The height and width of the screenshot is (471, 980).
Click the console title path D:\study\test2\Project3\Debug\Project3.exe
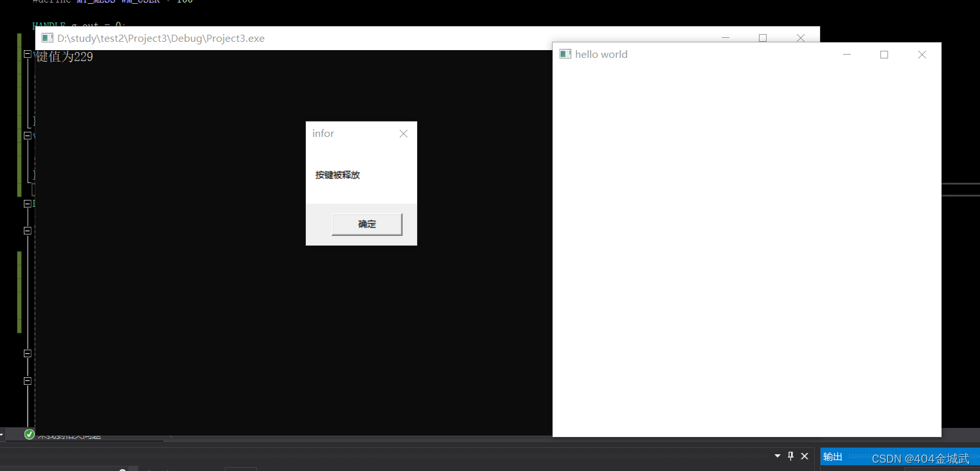[161, 38]
